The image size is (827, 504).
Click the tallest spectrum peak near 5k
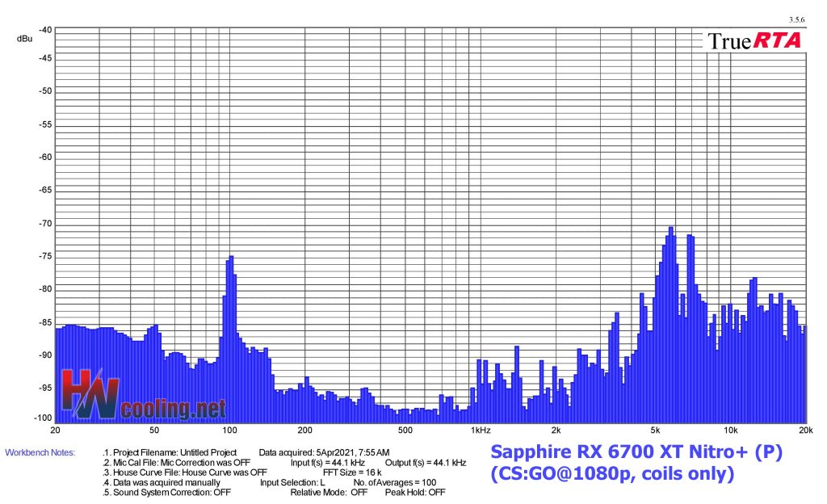[x=671, y=325]
